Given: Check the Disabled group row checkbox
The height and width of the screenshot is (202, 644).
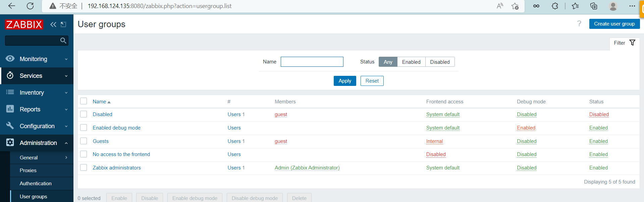Looking at the screenshot, I should (x=84, y=114).
